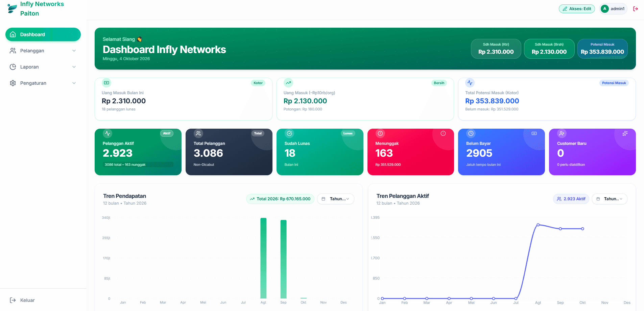Viewport: 644px width, 311px height.
Task: Click the Sep bar in Tren Pendapatan chart
Action: [283, 259]
